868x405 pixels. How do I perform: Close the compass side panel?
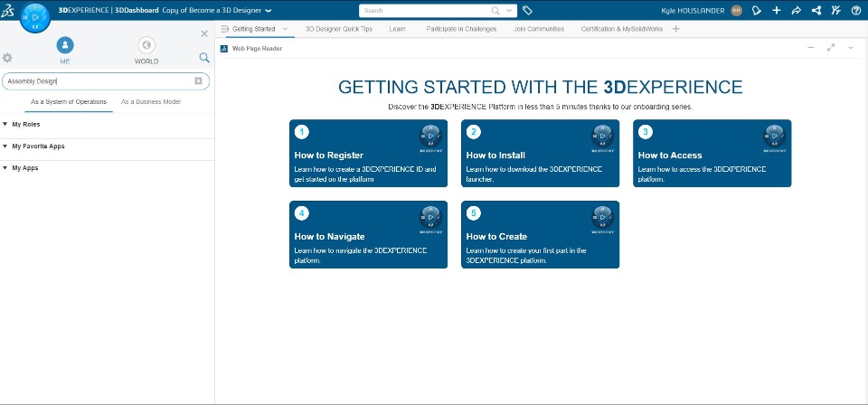(204, 33)
